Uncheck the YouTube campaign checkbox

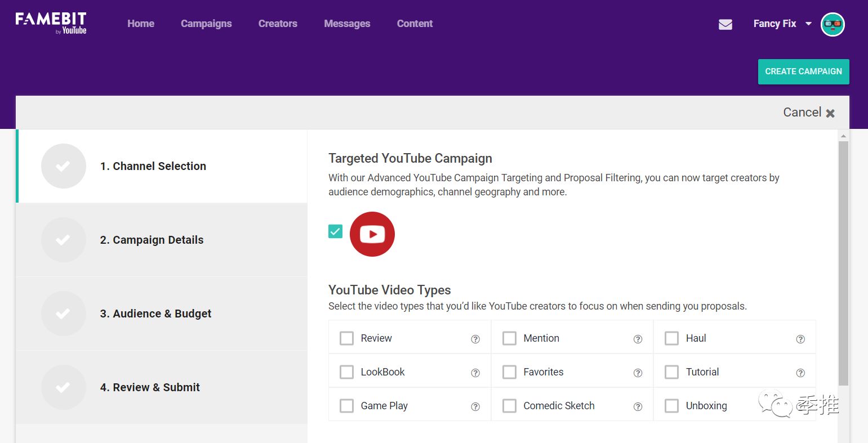[335, 231]
